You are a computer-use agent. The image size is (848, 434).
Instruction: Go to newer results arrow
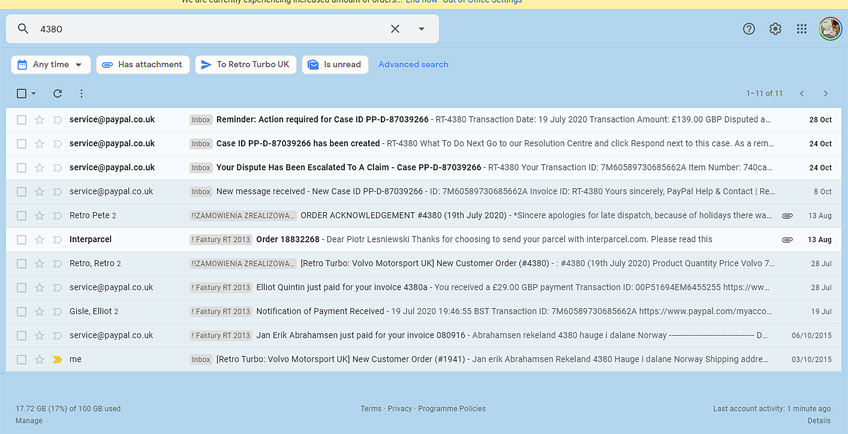802,94
